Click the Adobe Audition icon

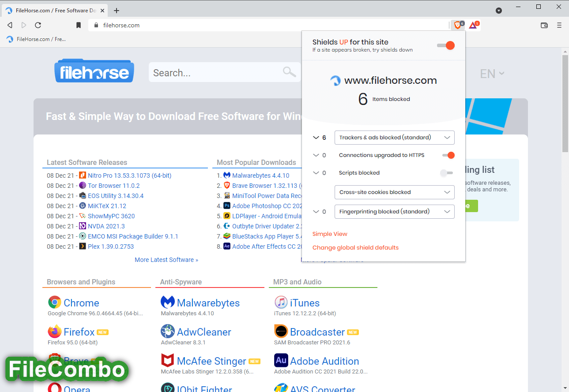click(x=281, y=361)
